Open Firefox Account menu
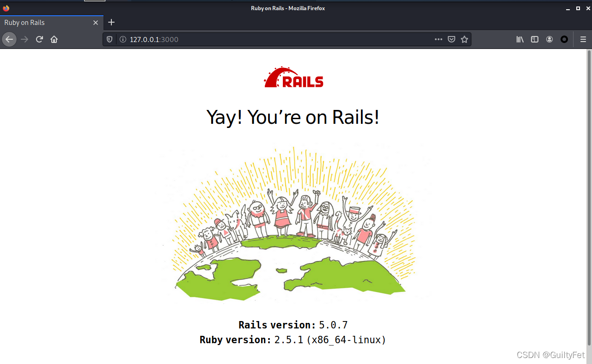Screen dimensions: 592x364 [x=549, y=39]
